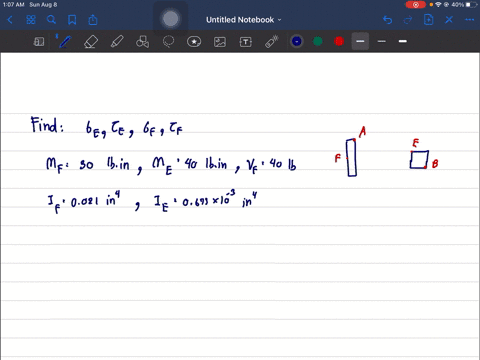Tap the gray floating assistive touch button
This screenshot has height=360, width=480.
(x=170, y=19)
